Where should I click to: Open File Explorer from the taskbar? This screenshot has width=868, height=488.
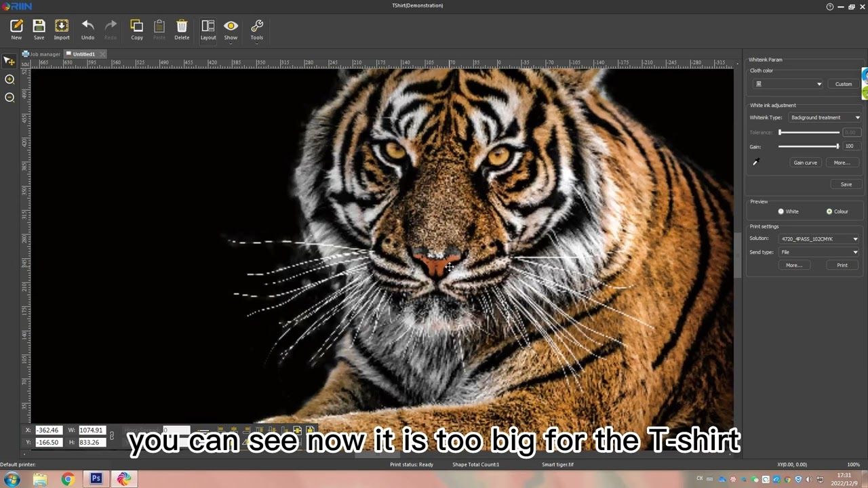40,479
